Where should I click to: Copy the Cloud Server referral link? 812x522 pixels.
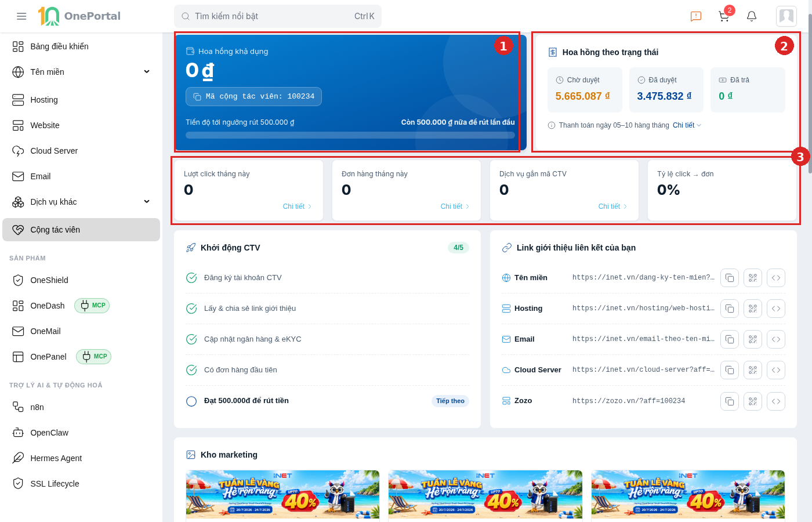[x=730, y=370]
